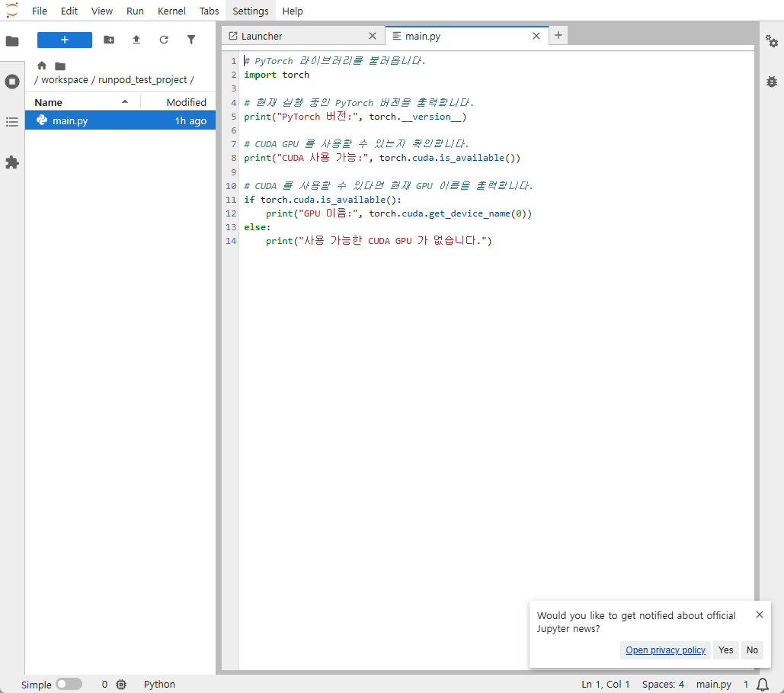Open the Settings menu

pyautogui.click(x=251, y=11)
